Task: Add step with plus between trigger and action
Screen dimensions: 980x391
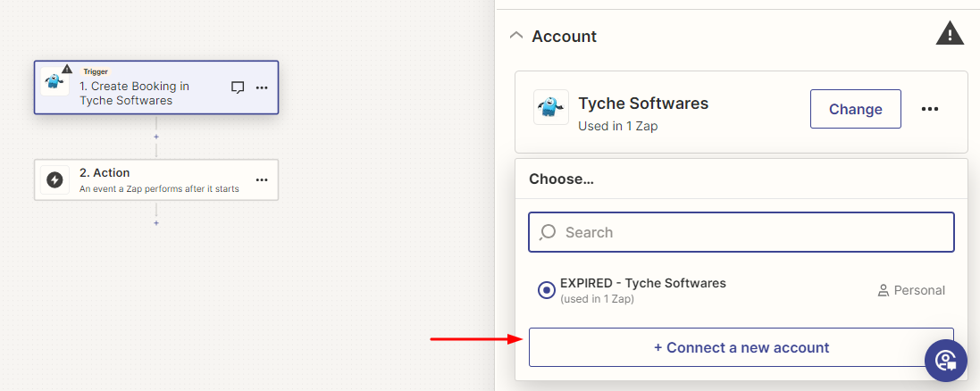Action: point(156,137)
